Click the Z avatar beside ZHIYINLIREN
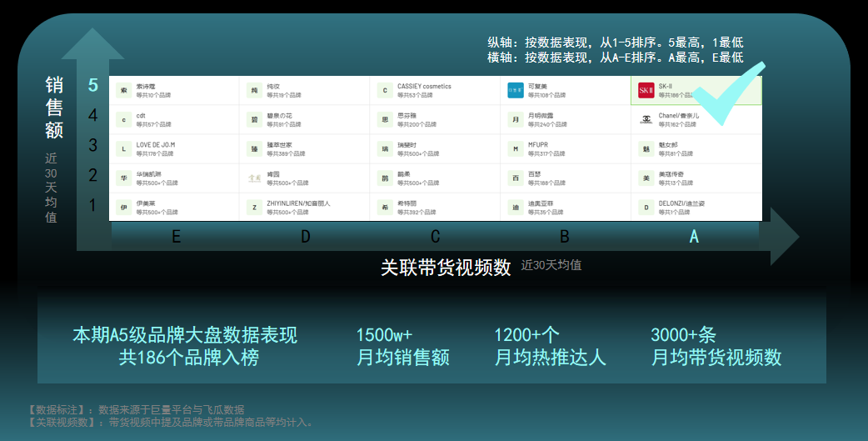Screen dimensions: 868x441 tap(254, 208)
